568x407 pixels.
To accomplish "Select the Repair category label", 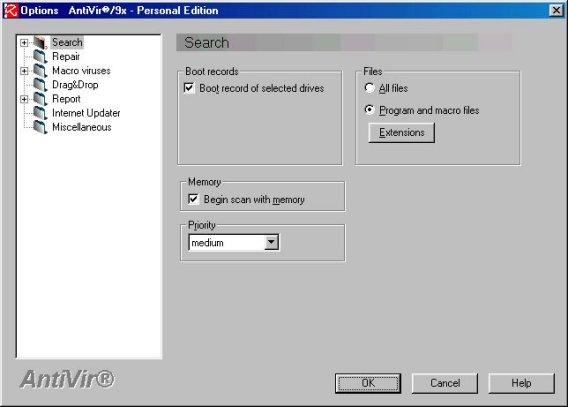I will point(66,56).
